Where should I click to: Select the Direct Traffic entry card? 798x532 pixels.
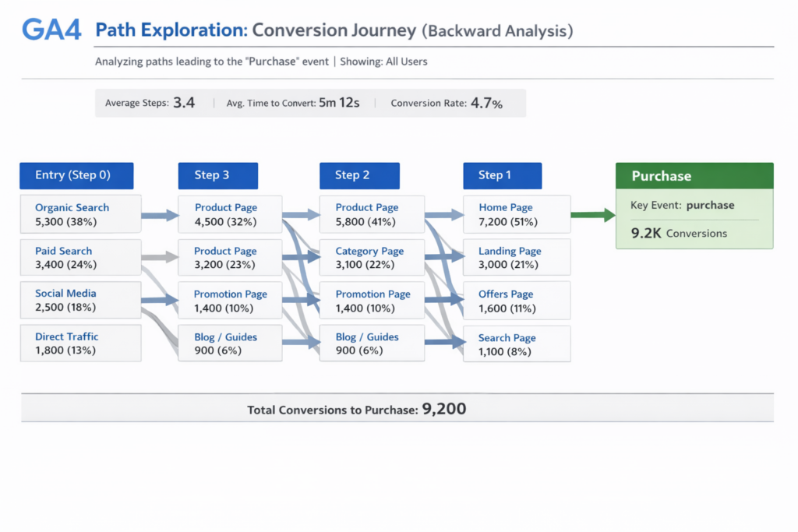[x=80, y=343]
